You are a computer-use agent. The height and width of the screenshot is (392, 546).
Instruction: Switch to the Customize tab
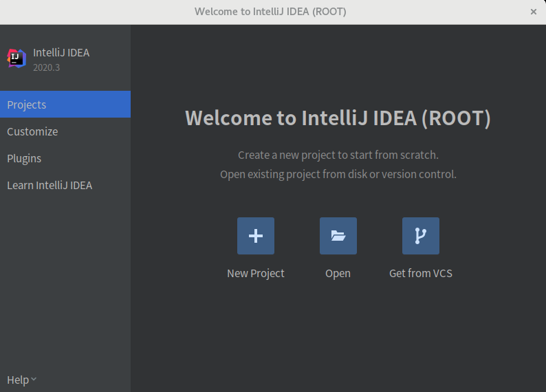point(65,131)
